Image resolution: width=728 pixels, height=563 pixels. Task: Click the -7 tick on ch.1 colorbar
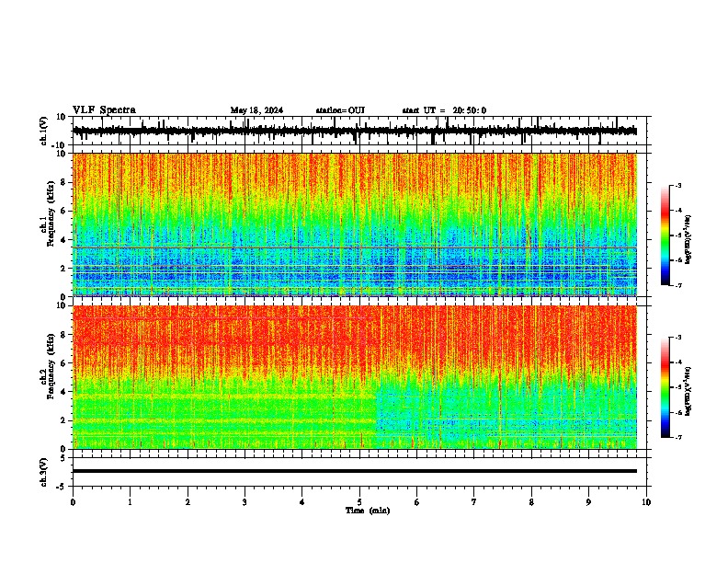(677, 285)
